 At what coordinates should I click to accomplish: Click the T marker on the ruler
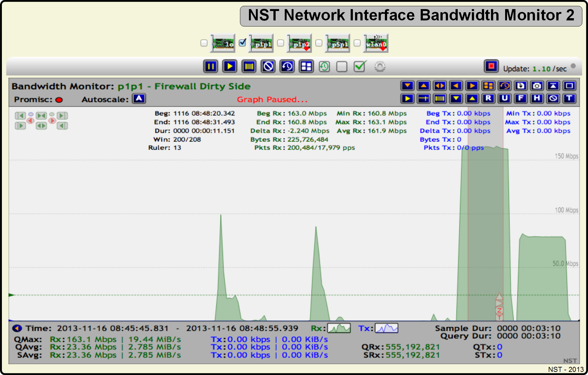[499, 318]
